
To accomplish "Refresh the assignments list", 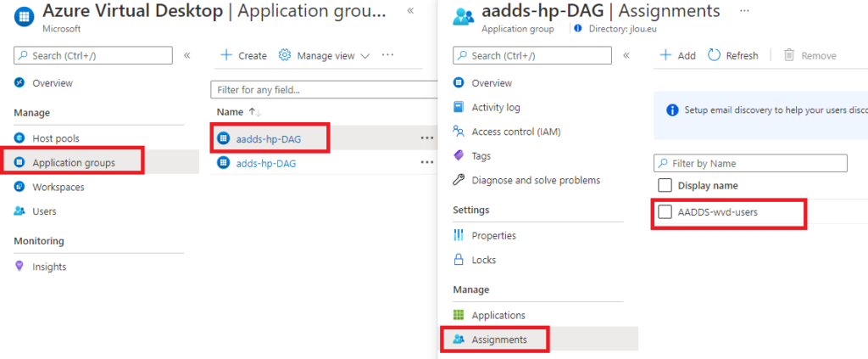I will click(733, 55).
